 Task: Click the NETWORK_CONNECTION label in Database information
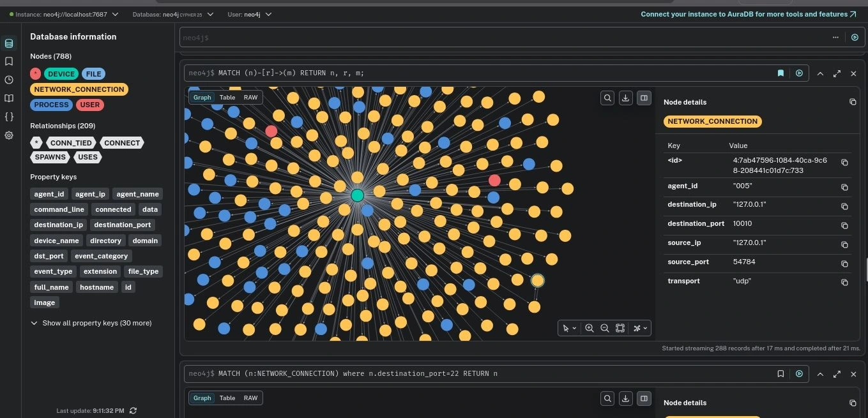(79, 89)
